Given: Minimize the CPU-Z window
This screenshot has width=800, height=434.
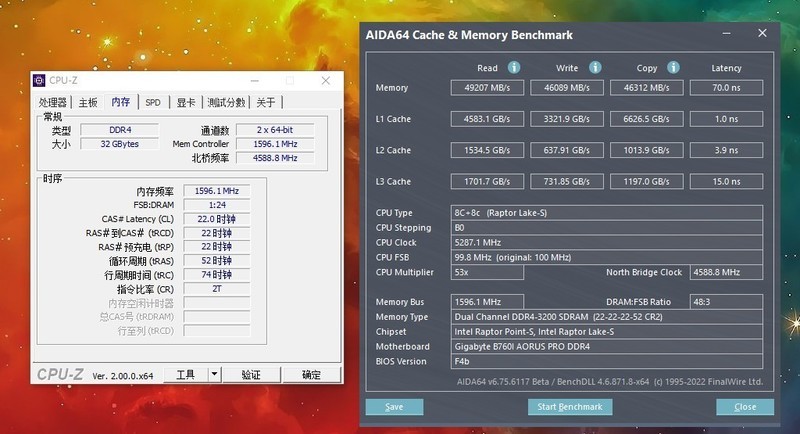Looking at the screenshot, I should [255, 81].
